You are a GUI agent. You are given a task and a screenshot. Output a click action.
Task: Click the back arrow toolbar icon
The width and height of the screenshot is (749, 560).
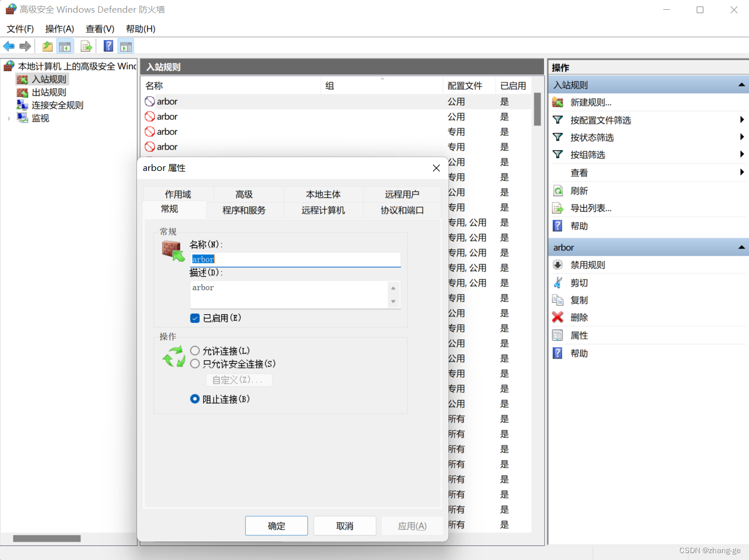coord(9,47)
